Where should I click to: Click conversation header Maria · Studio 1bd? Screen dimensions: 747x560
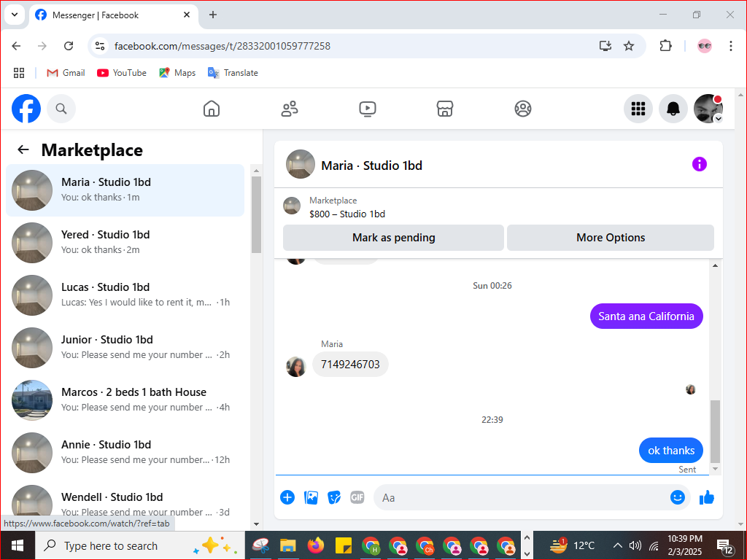click(371, 166)
